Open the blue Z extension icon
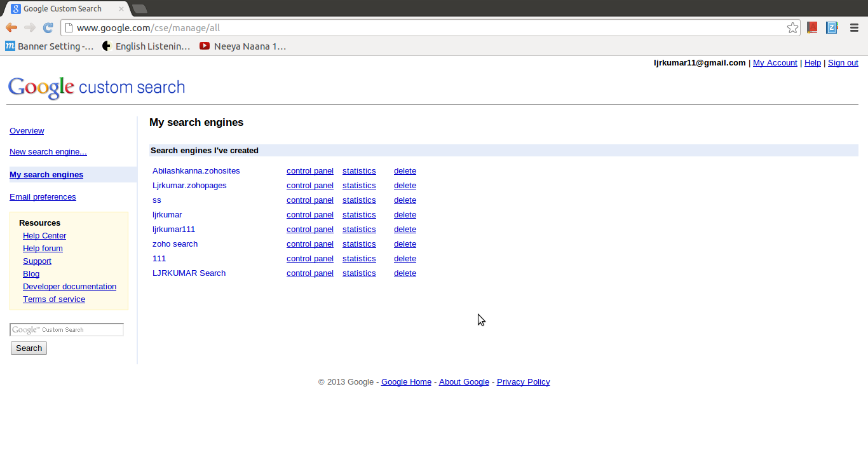Image resolution: width=868 pixels, height=473 pixels. (832, 27)
